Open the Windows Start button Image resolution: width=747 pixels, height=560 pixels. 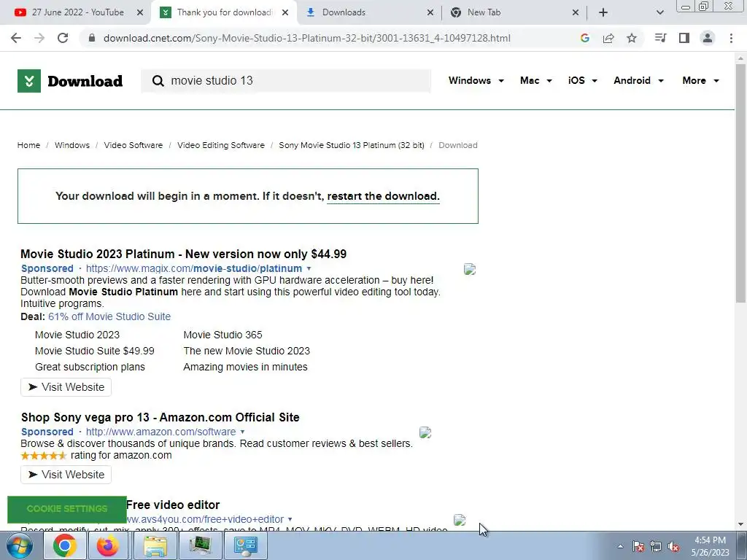pyautogui.click(x=20, y=545)
